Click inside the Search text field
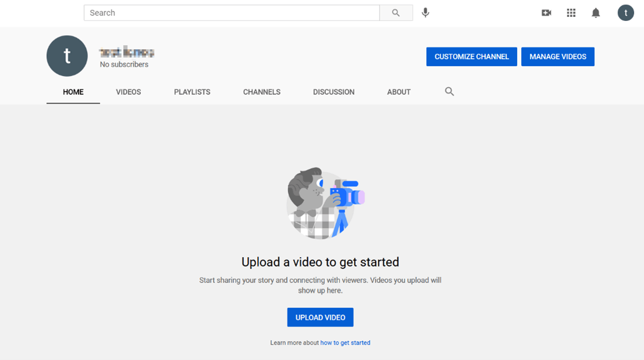Viewport: 644px width, 360px height. pyautogui.click(x=232, y=13)
